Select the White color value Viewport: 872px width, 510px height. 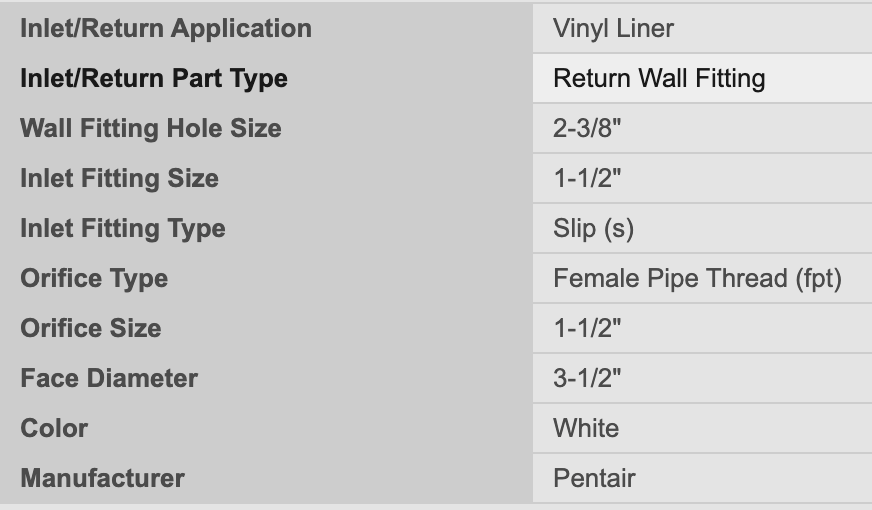click(x=586, y=428)
